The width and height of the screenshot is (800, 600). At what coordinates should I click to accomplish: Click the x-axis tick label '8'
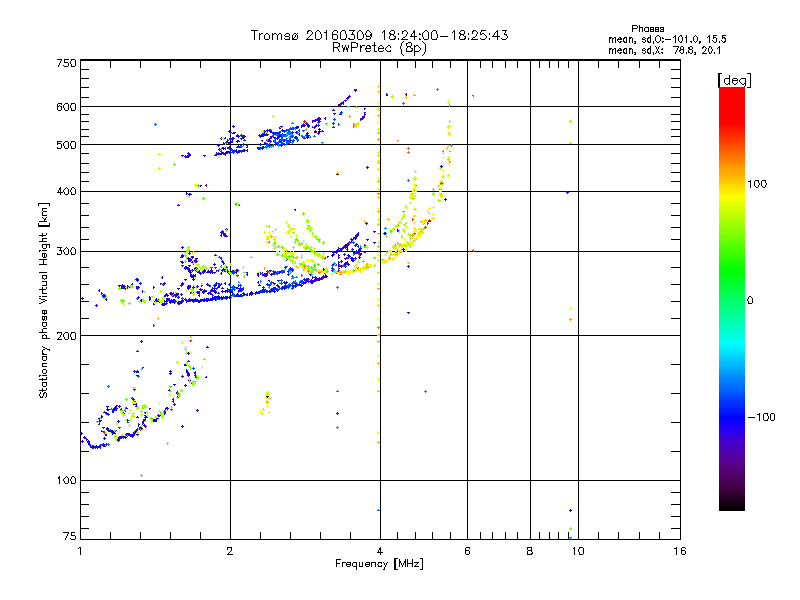pyautogui.click(x=530, y=551)
